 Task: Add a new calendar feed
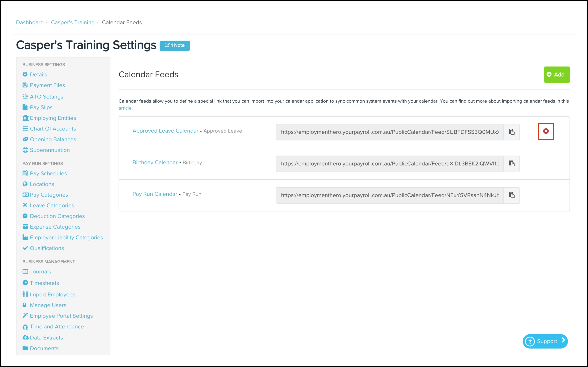556,75
